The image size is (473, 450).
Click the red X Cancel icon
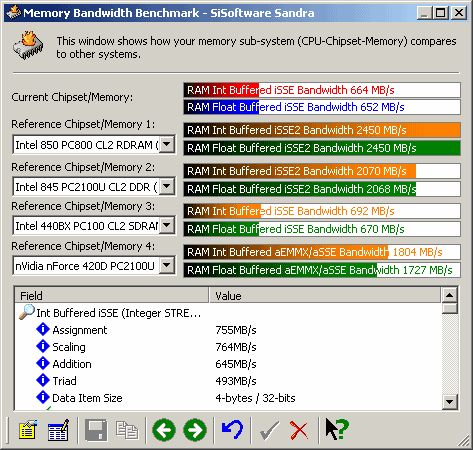point(299,430)
